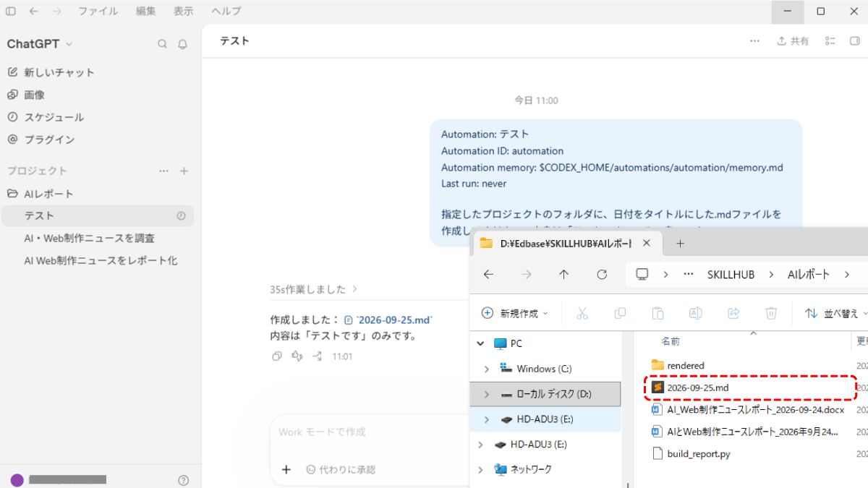Select the rendered folder in file list
This screenshot has height=488, width=868.
pyautogui.click(x=678, y=366)
